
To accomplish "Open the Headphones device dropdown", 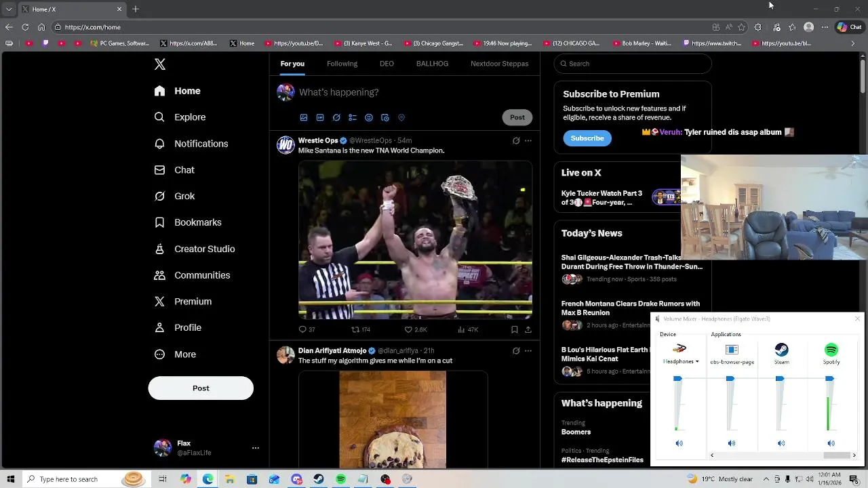I will 681,362.
